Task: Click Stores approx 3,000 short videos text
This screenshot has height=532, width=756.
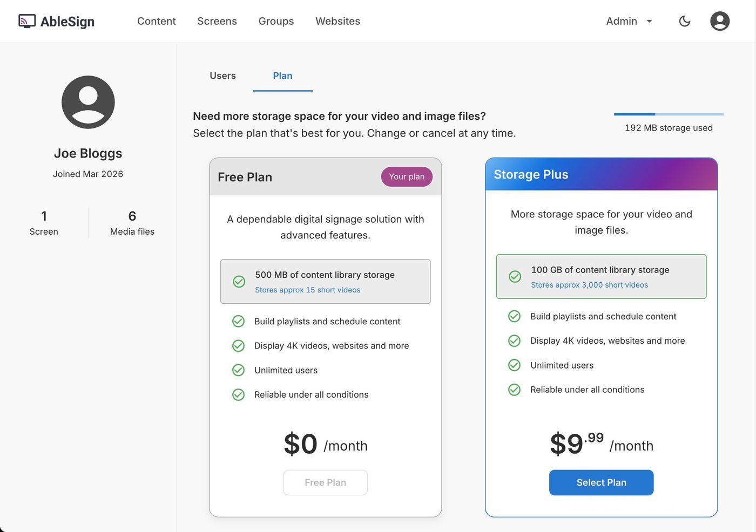Action: click(x=589, y=285)
